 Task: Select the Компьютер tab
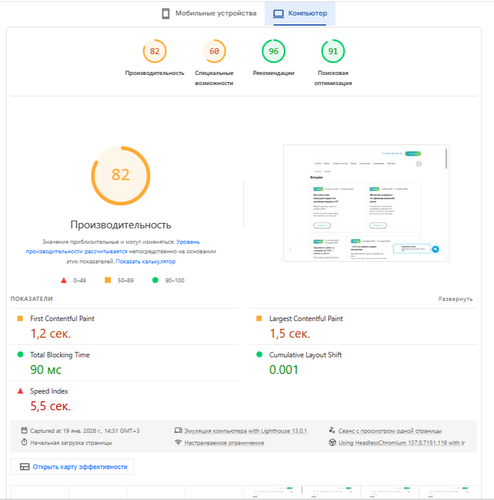[300, 13]
